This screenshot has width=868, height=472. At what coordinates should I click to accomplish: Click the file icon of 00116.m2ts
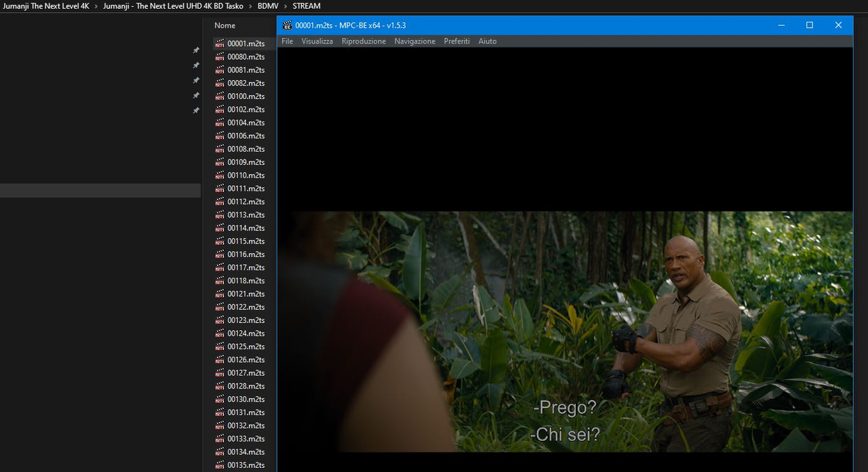(220, 254)
